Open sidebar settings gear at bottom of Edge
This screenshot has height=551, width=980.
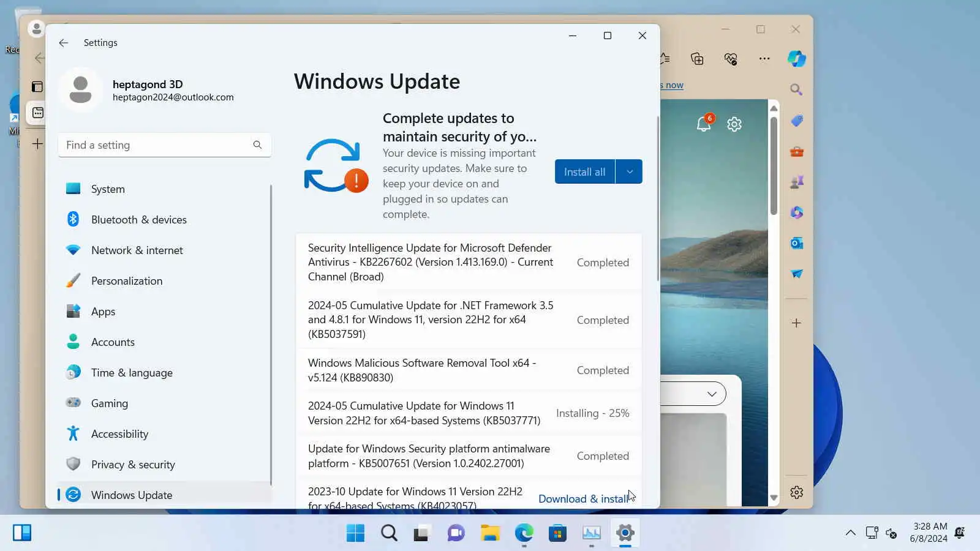(x=796, y=492)
